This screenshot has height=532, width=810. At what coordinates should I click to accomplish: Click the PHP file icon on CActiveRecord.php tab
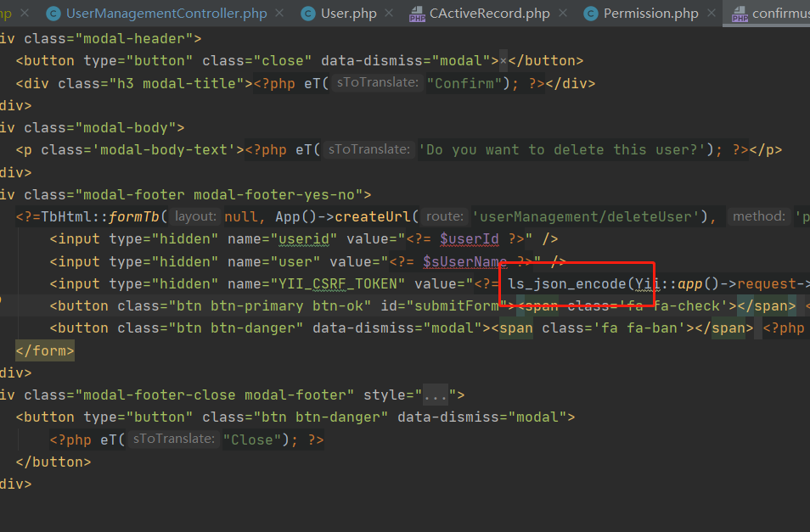click(417, 14)
